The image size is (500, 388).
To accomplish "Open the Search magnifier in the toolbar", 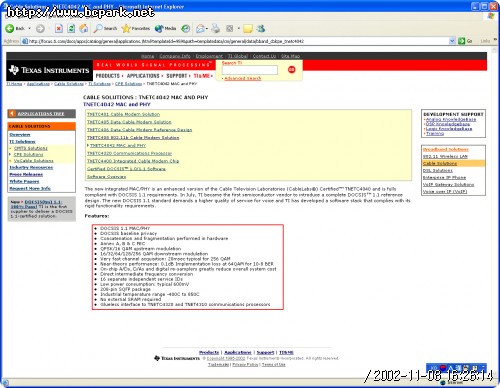I will point(105,29).
